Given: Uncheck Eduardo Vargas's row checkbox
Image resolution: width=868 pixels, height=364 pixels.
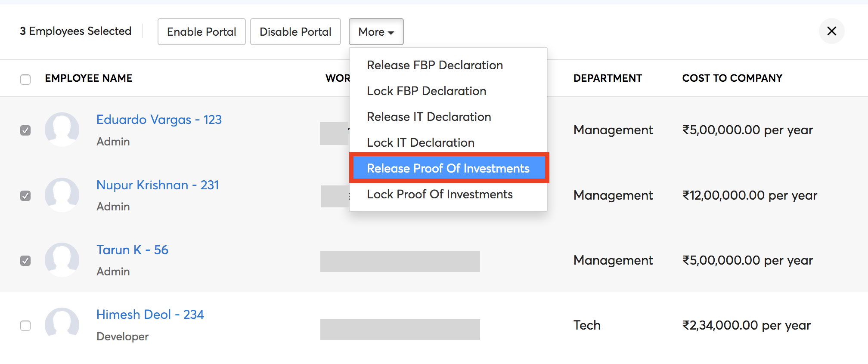Looking at the screenshot, I should (25, 130).
